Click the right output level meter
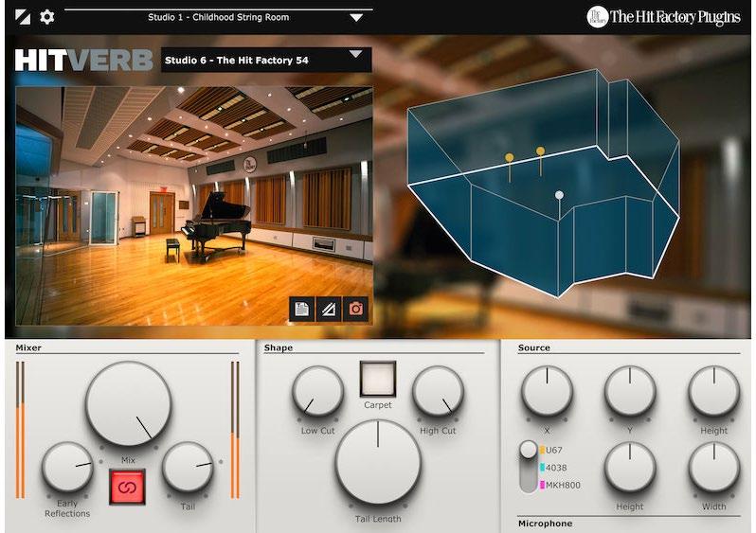The image size is (756, 533). 235,430
